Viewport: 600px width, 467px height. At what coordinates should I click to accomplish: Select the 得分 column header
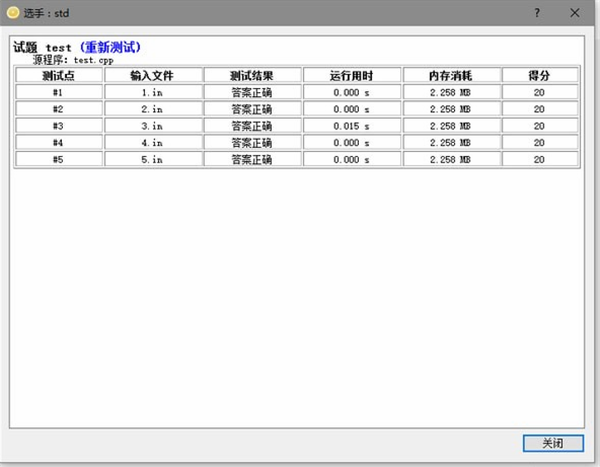(x=540, y=75)
